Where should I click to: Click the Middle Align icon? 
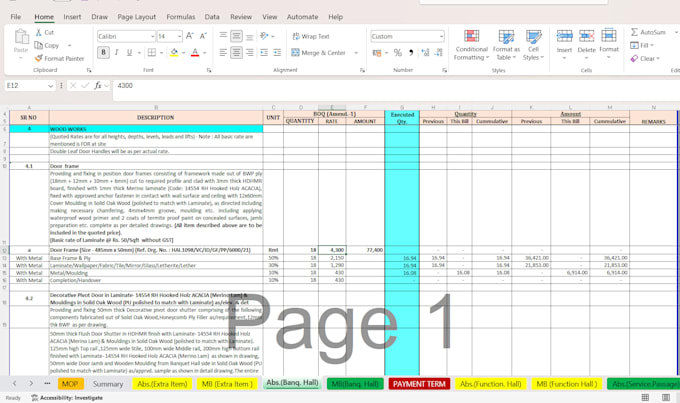236,36
